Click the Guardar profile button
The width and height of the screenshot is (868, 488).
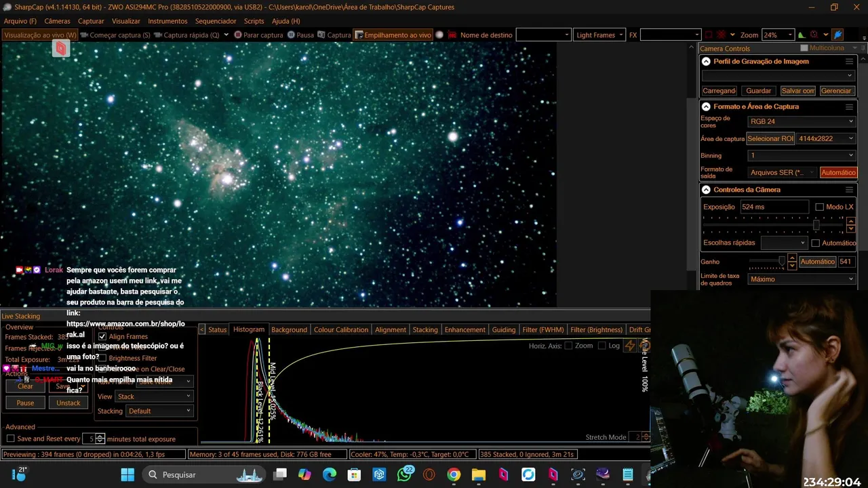pos(758,91)
